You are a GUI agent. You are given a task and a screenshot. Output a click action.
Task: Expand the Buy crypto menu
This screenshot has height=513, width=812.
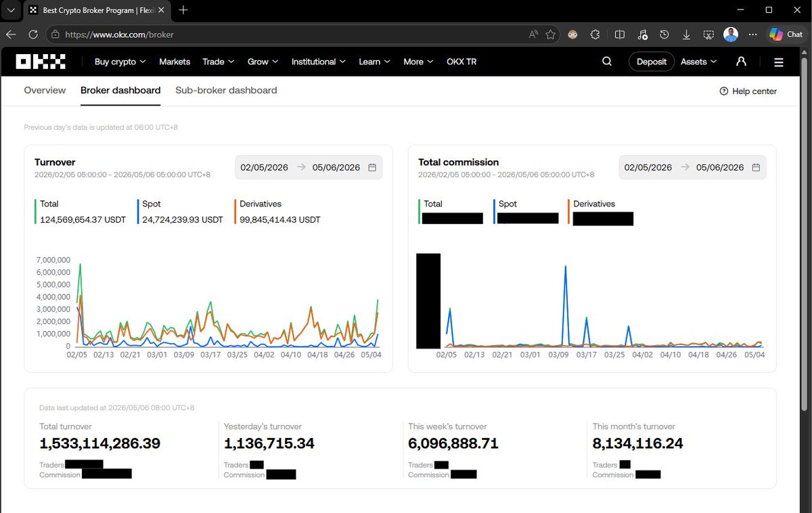coord(120,62)
